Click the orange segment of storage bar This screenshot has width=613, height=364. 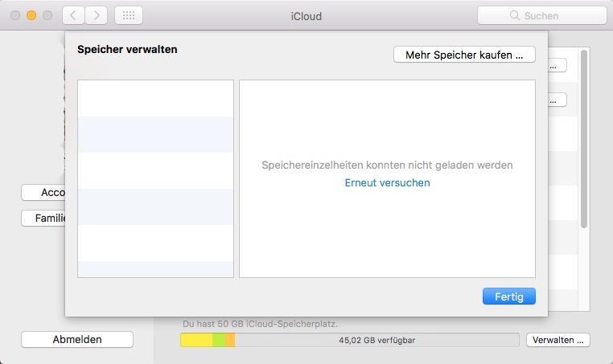(x=230, y=340)
